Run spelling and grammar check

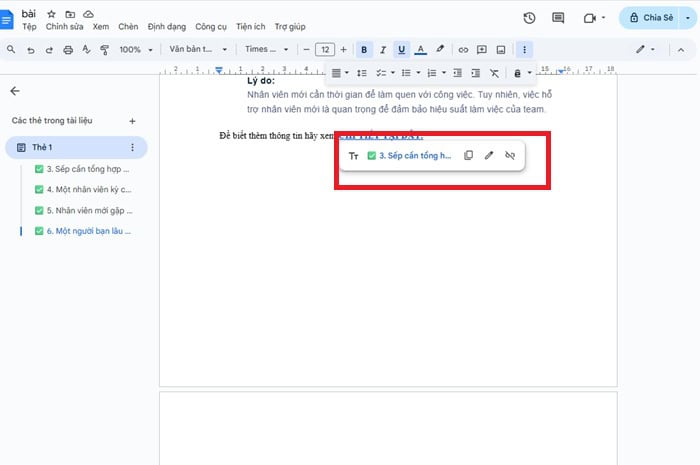[86, 50]
